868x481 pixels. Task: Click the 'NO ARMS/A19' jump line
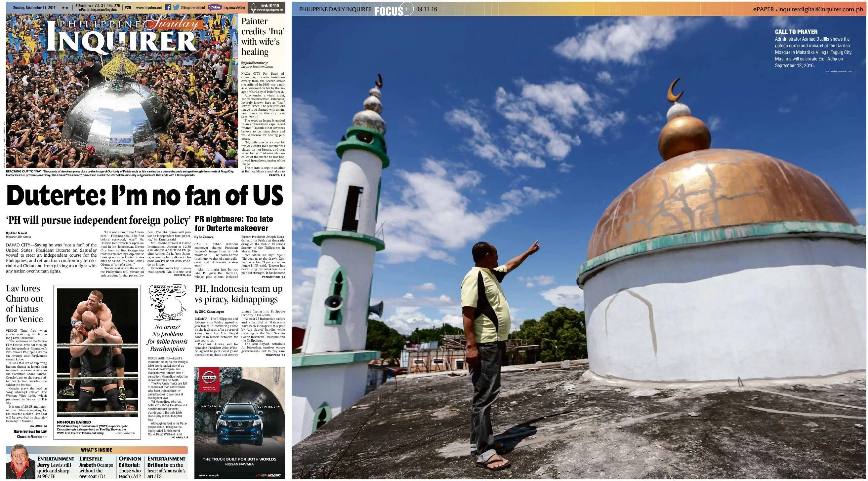pos(180,438)
